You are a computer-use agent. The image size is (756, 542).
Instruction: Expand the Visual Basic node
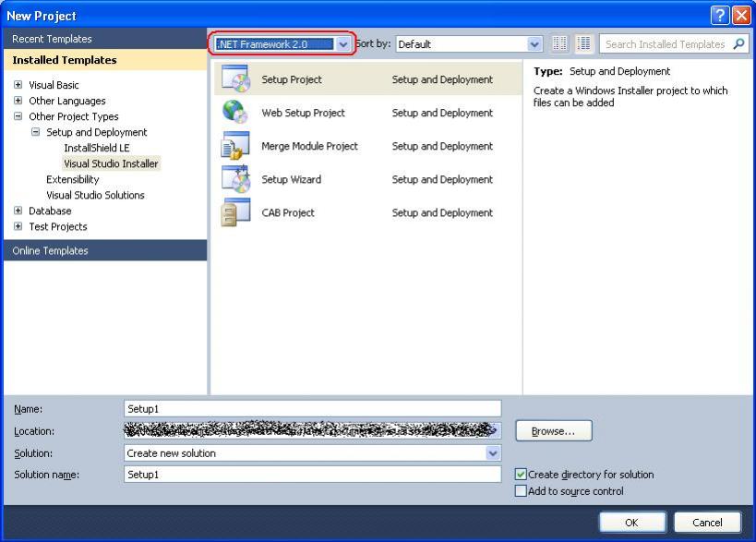point(18,85)
